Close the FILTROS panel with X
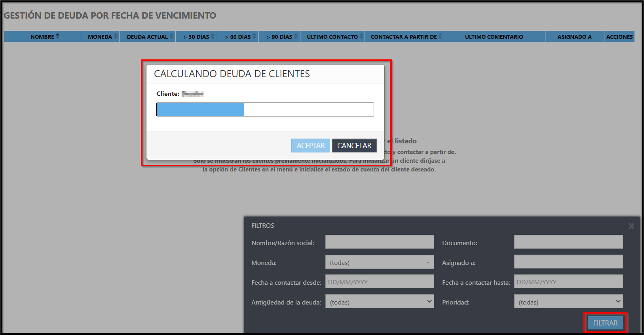 [631, 226]
